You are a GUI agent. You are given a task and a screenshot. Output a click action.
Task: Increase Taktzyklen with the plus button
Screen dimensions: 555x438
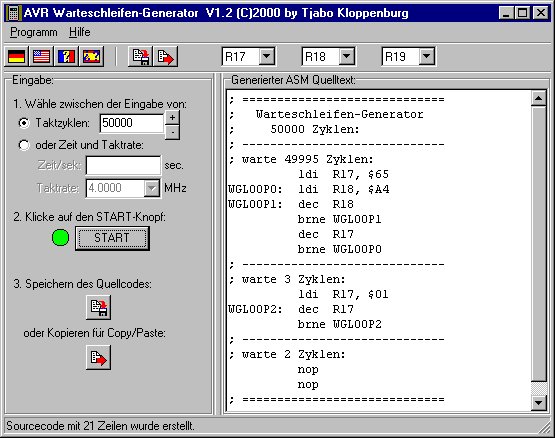pos(172,118)
